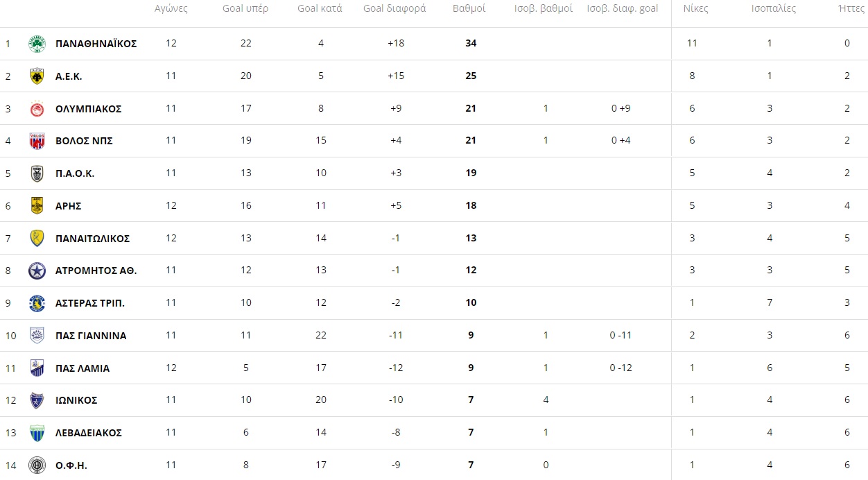Click the O.F.H. circular crest
Viewport: 868px width, 480px height.
(37, 465)
